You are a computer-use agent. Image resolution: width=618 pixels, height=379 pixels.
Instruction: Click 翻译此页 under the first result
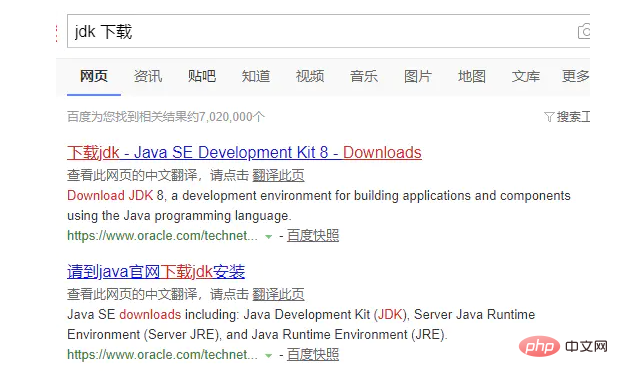click(278, 175)
